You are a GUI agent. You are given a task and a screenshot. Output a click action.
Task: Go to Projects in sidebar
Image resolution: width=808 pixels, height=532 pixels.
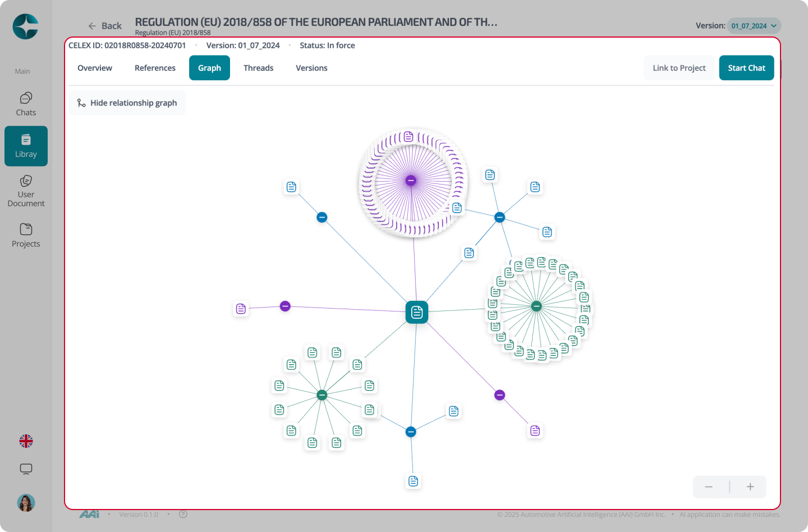point(26,236)
